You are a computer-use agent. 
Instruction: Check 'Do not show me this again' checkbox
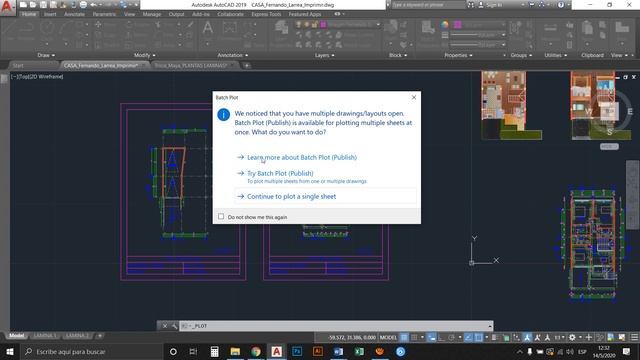[221, 216]
